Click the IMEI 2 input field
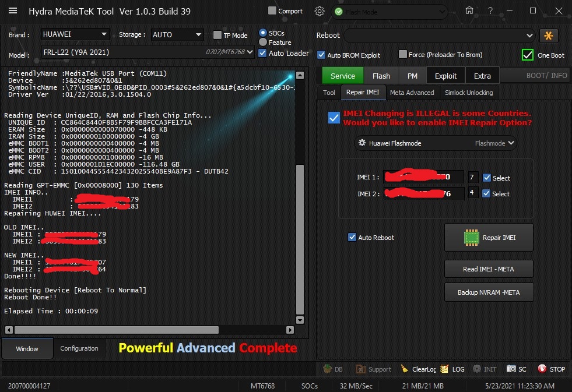Image resolution: width=572 pixels, height=392 pixels. (423, 193)
